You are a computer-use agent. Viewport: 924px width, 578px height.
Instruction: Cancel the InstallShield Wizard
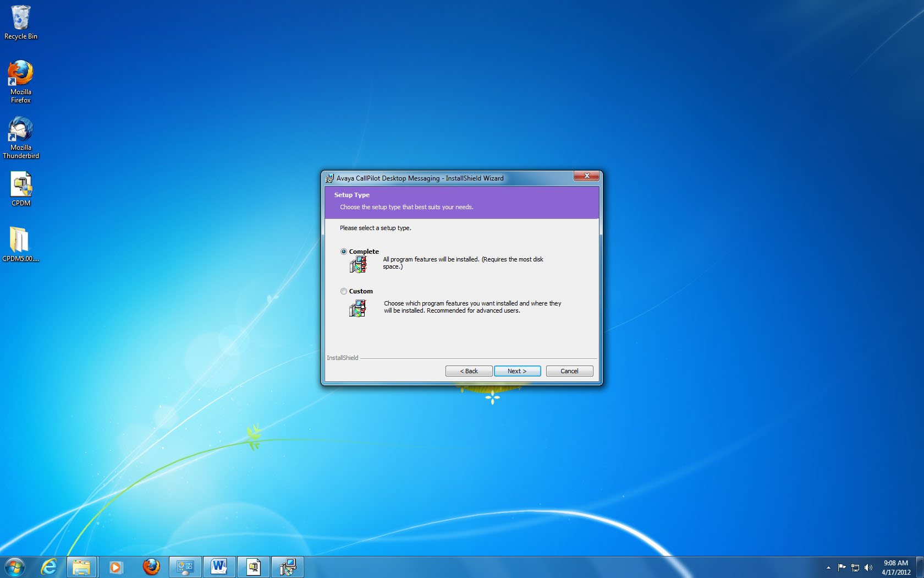(x=569, y=371)
